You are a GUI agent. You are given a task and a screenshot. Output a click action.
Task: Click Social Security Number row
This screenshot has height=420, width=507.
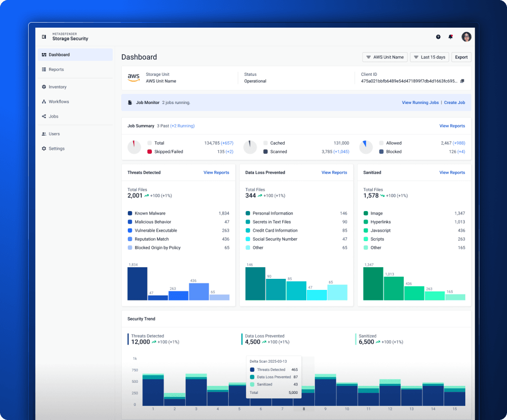click(x=296, y=239)
